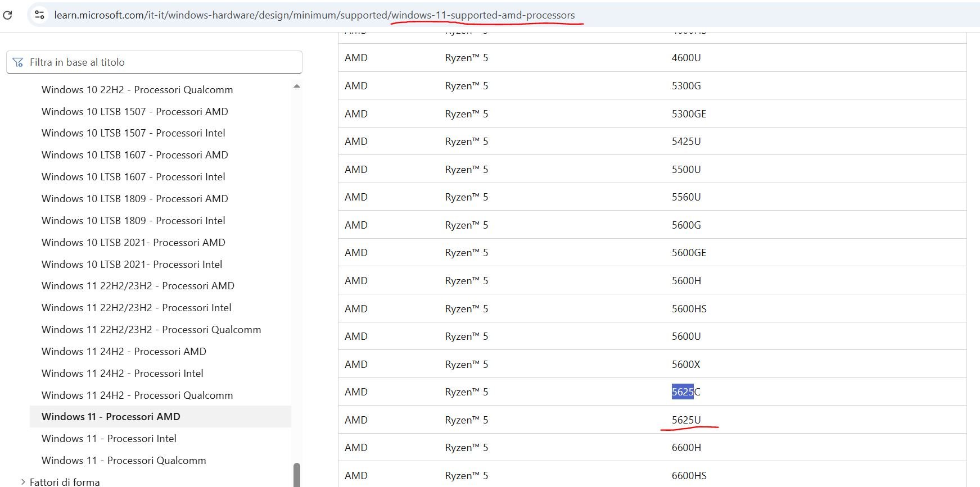Open 'Windows 10 LTSB 1809 - Processori AMD'
The image size is (980, 487).
click(x=135, y=199)
